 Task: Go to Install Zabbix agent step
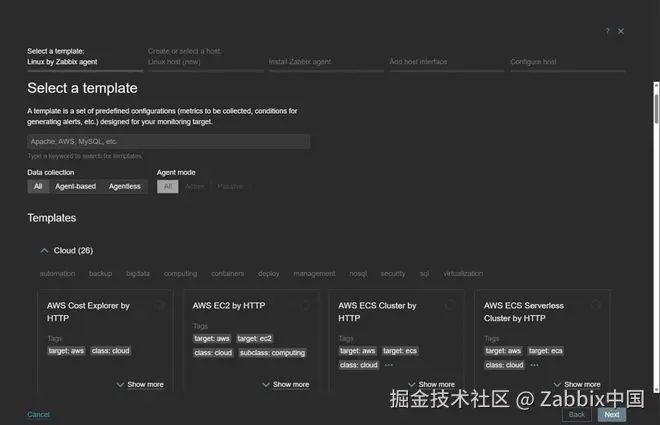tap(327, 61)
